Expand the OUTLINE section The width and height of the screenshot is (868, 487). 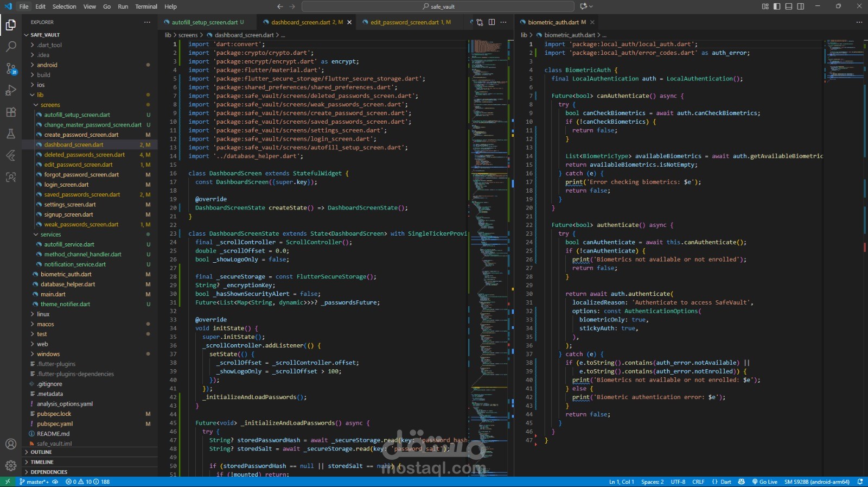[x=41, y=452]
